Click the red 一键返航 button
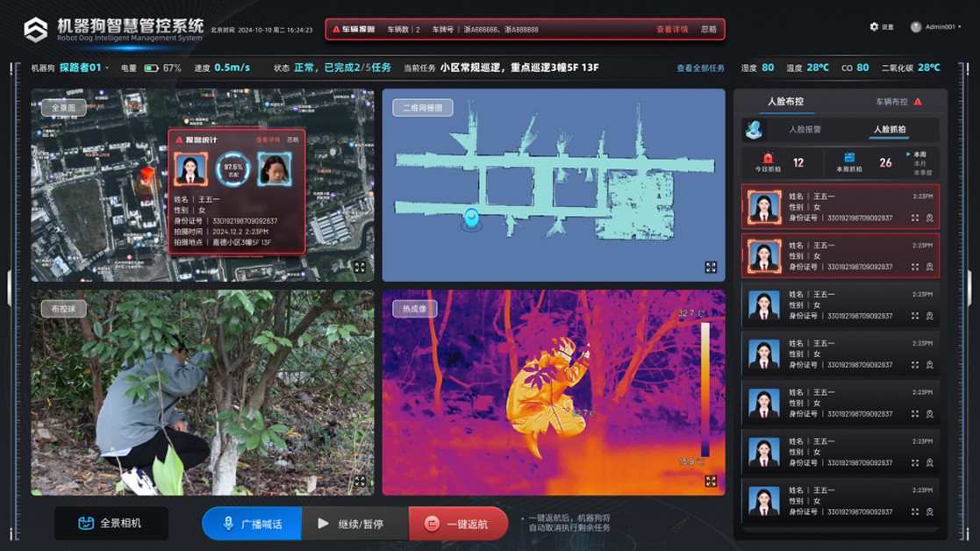Viewport: 980px width, 551px height. tap(458, 524)
